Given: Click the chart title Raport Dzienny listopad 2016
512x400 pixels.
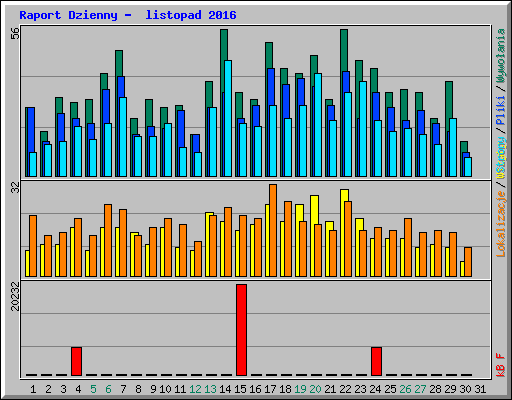Looking at the screenshot, I should pyautogui.click(x=128, y=15).
